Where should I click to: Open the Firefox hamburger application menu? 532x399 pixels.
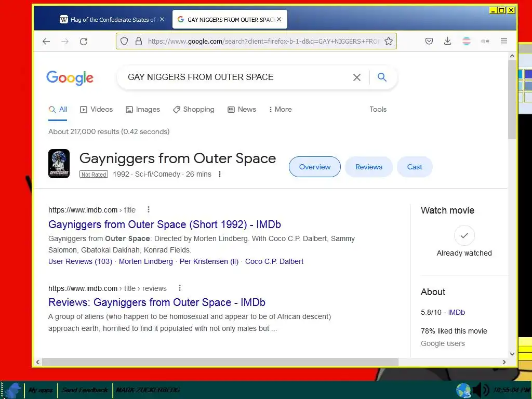click(504, 41)
